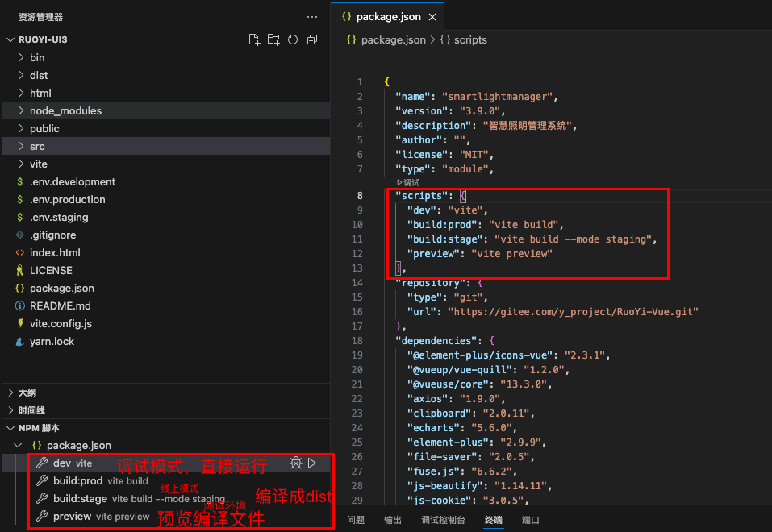Collapse all folders with the collapse icon
This screenshot has width=772, height=532.
point(312,39)
